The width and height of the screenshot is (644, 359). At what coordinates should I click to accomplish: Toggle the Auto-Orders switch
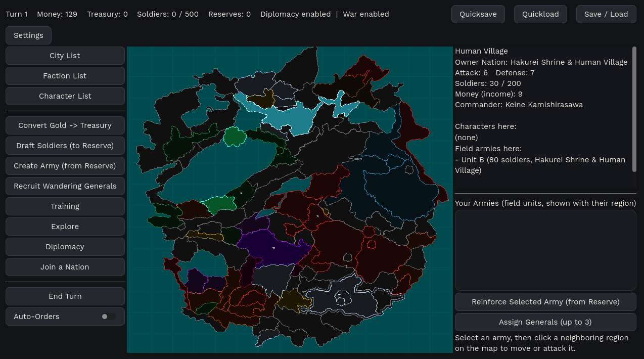pos(108,317)
